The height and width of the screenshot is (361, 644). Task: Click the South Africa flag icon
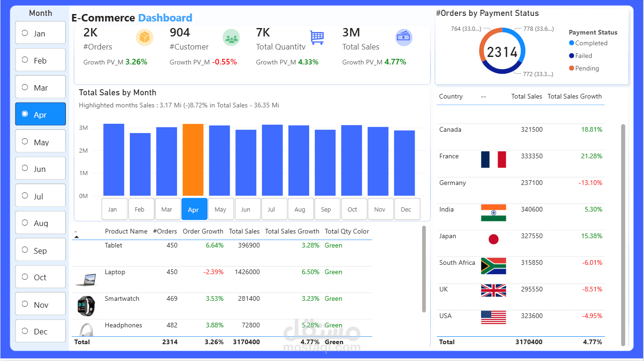coord(493,265)
